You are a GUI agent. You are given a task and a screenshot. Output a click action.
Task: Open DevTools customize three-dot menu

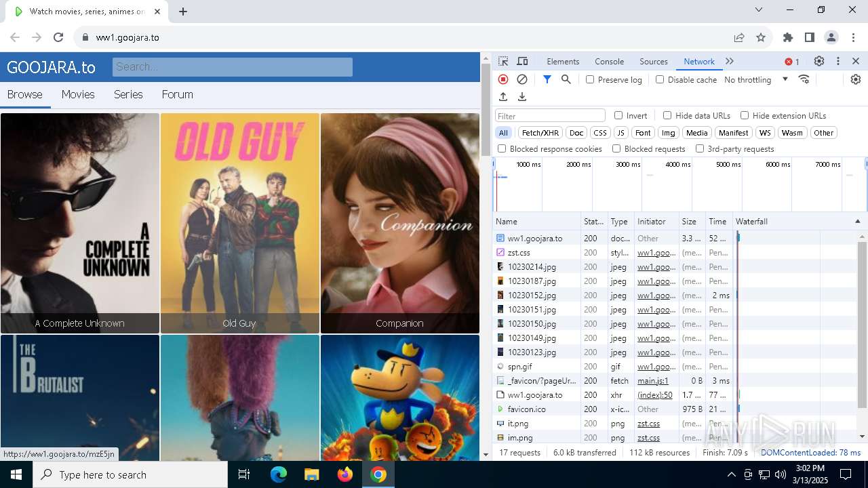[838, 61]
